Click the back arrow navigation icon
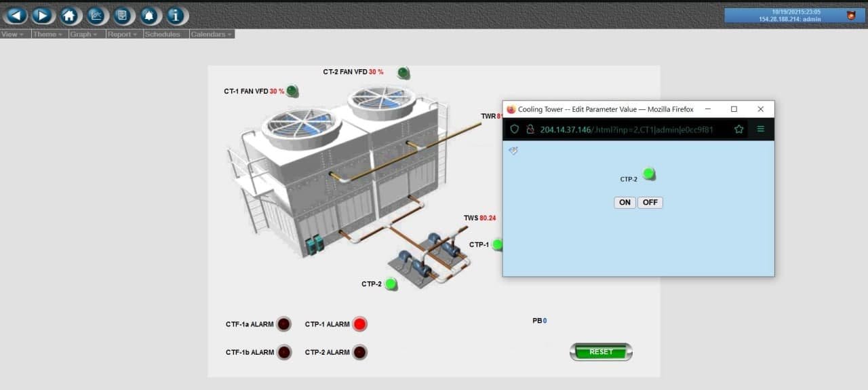 coord(16,15)
